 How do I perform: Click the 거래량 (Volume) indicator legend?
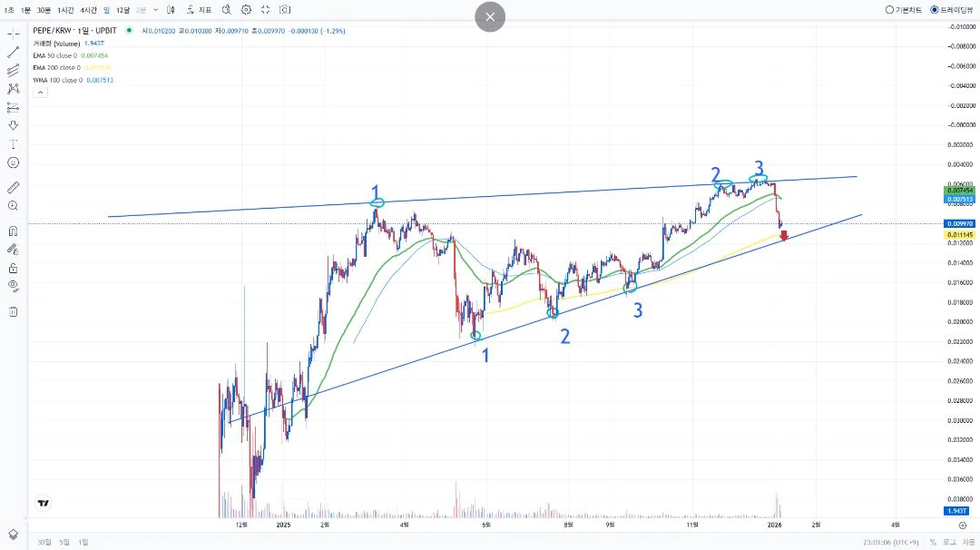tap(57, 44)
